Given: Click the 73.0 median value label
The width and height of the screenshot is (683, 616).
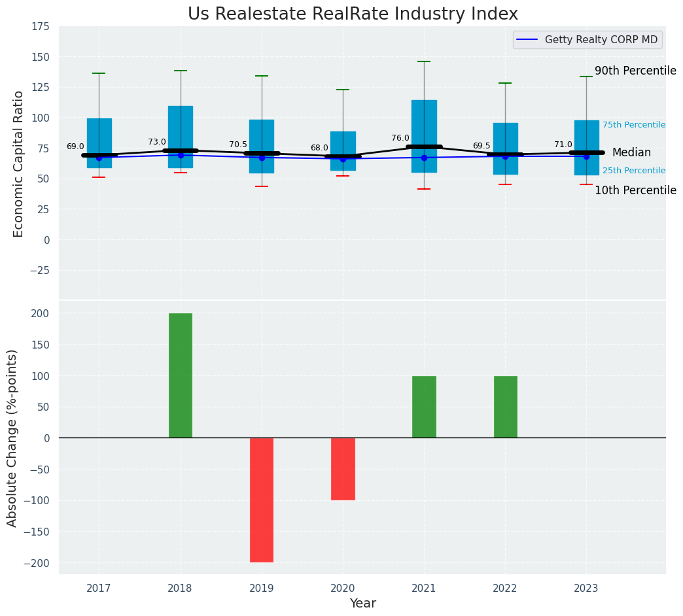Looking at the screenshot, I should tap(157, 142).
